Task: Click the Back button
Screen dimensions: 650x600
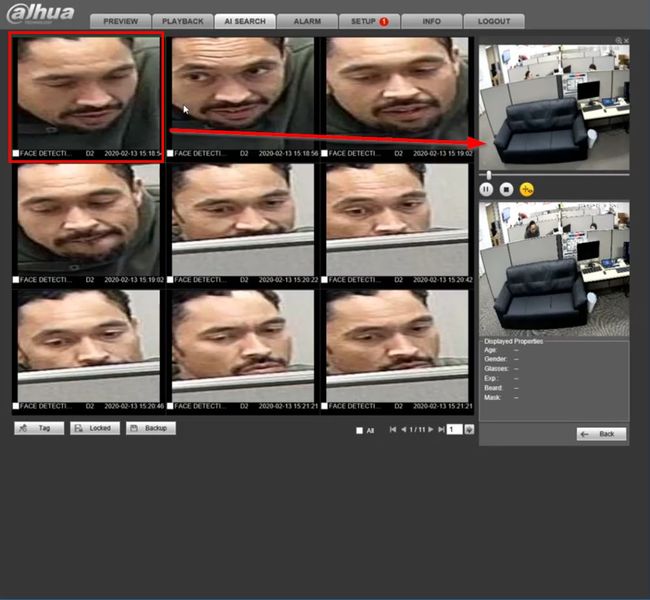Action: coord(601,434)
